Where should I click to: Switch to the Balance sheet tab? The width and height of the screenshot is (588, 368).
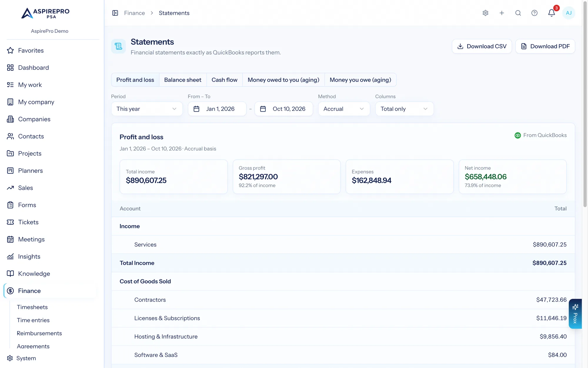coord(183,80)
